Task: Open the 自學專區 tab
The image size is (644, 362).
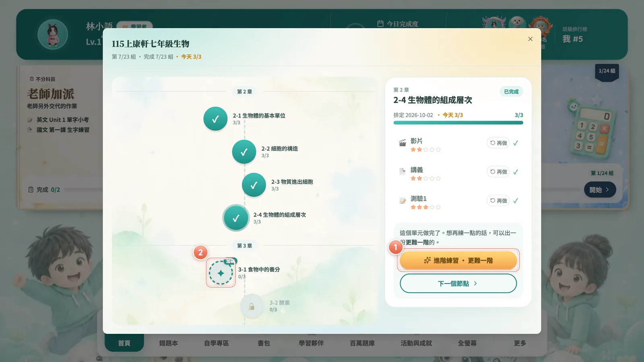Action: (x=216, y=343)
